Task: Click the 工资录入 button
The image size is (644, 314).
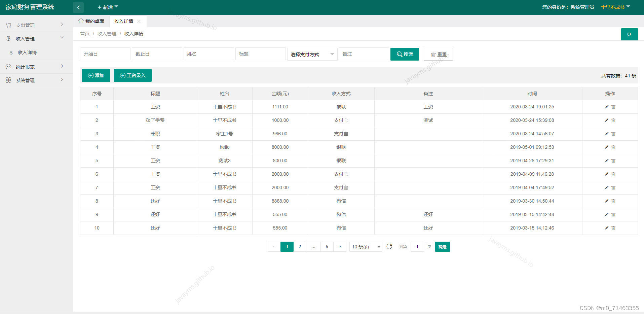Action: (x=132, y=75)
